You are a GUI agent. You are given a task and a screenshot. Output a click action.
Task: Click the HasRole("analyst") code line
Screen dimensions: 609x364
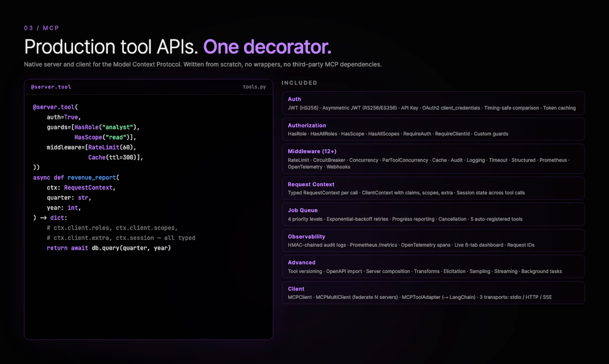pyautogui.click(x=93, y=127)
